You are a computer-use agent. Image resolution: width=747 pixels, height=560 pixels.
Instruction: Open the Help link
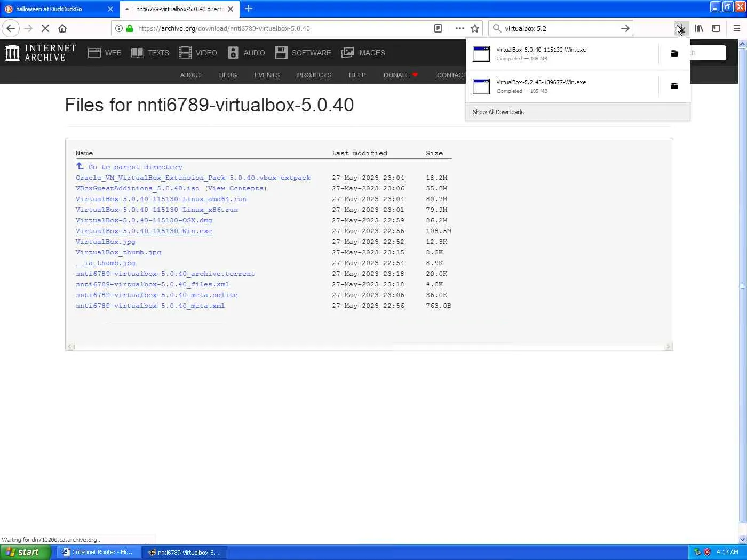point(357,75)
